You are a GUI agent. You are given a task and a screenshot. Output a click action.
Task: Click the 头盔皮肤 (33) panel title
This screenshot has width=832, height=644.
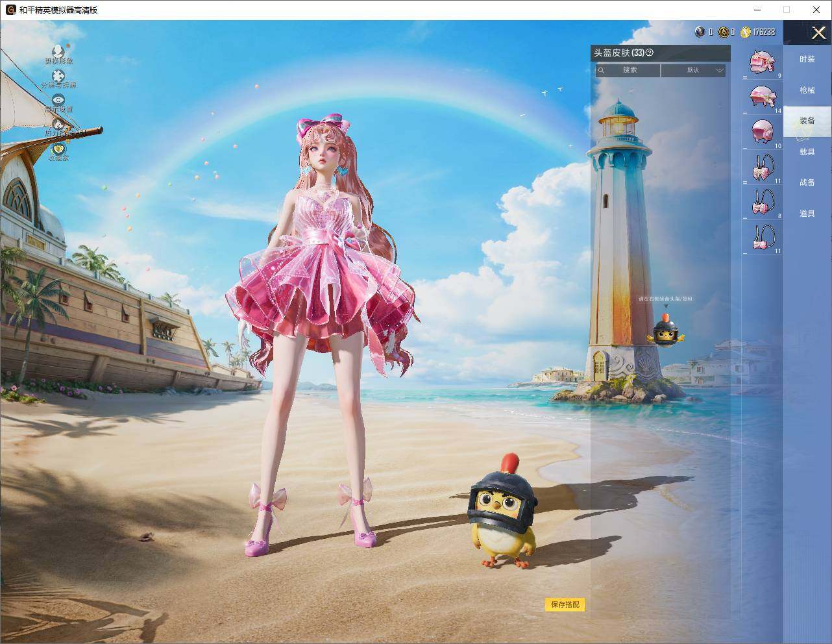pos(618,53)
